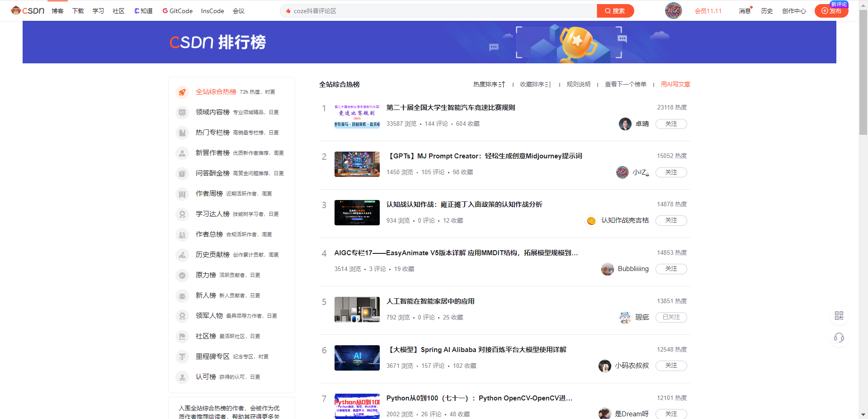Viewport: 868px width, 419px height.
Task: Open the 博客 nav menu
Action: click(57, 11)
